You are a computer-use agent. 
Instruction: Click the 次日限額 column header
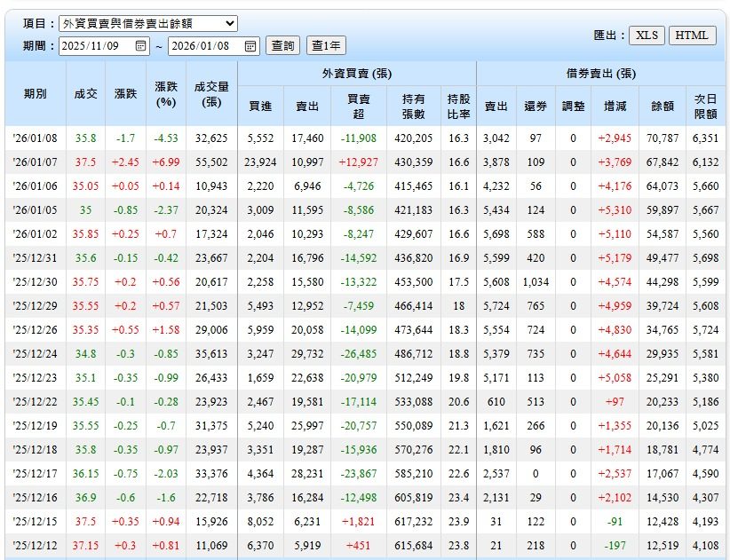(705, 106)
